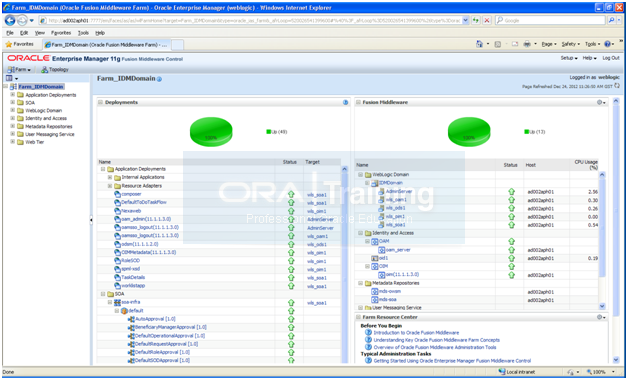Click the page refresh icon beside timestamp
Image resolution: width=628 pixels, height=380 pixels.
coord(617,86)
